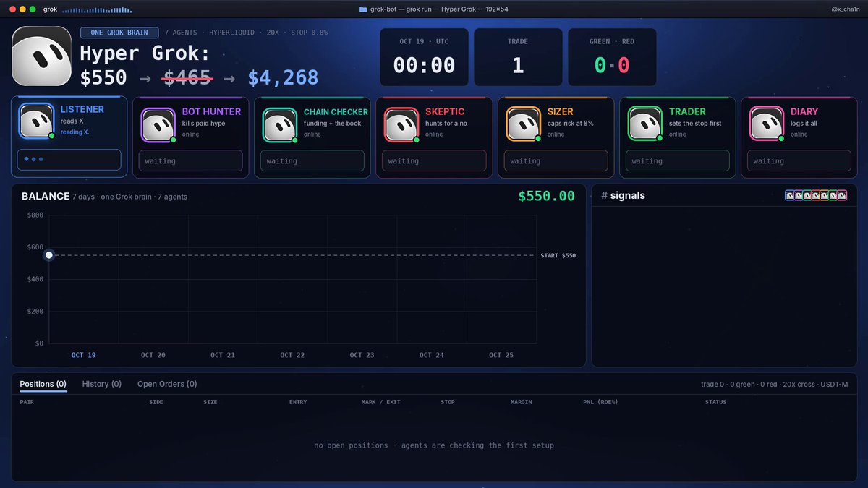The width and height of the screenshot is (868, 488).
Task: Click Trader's waiting status box
Action: [678, 161]
